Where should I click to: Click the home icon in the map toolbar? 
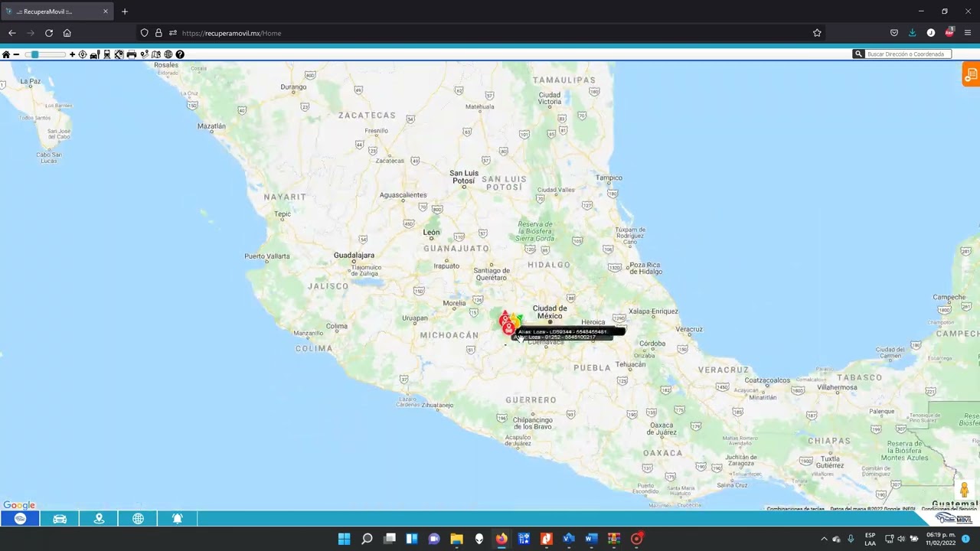(6, 54)
